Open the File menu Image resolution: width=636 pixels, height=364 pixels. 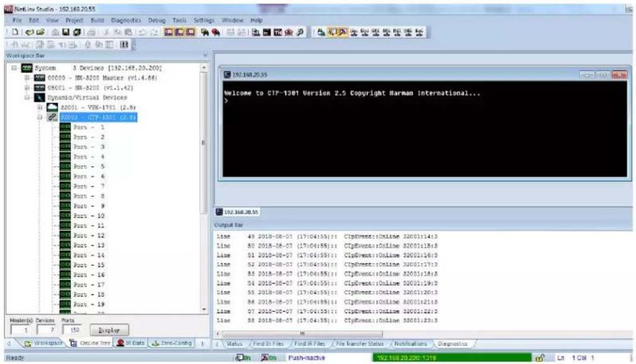pos(17,20)
